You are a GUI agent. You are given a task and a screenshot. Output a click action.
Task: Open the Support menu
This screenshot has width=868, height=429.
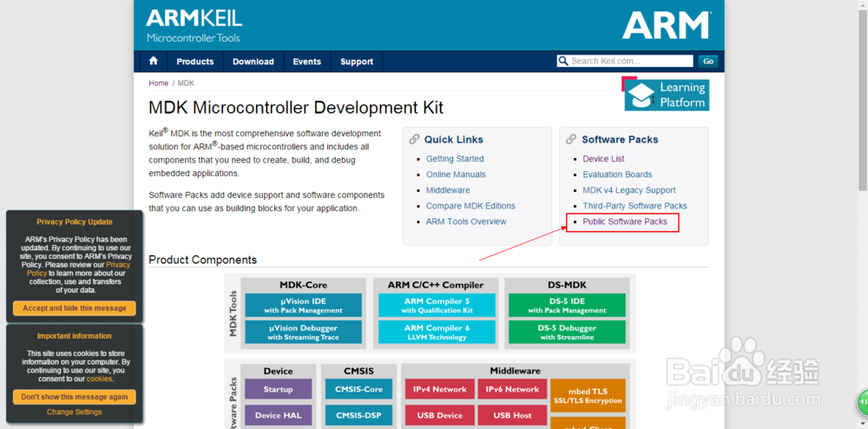357,62
